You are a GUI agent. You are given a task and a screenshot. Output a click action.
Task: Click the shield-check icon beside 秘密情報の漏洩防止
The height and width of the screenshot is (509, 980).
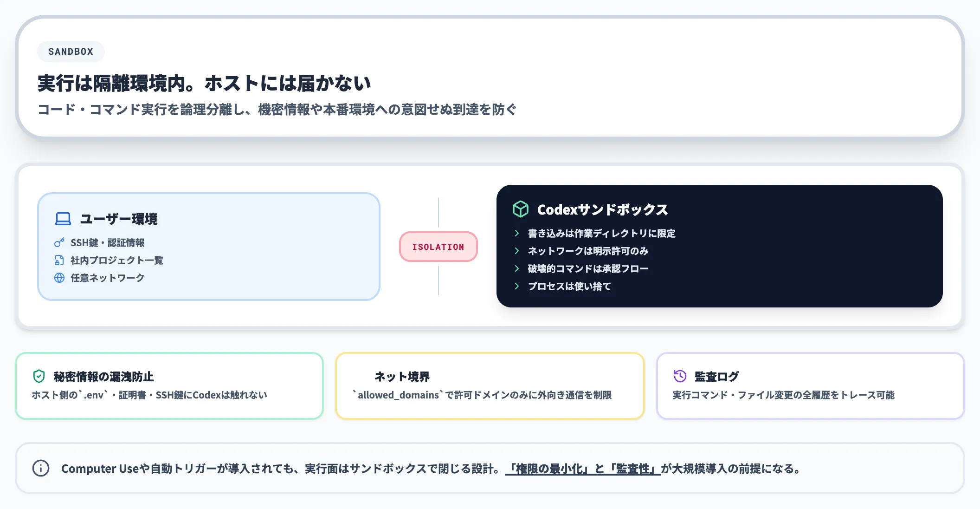(x=39, y=377)
